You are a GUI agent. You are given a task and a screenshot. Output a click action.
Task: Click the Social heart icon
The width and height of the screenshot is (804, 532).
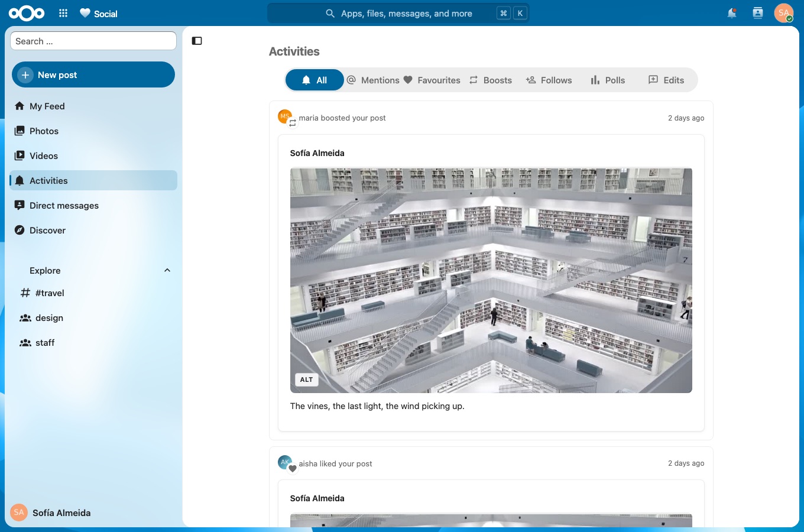(x=85, y=13)
